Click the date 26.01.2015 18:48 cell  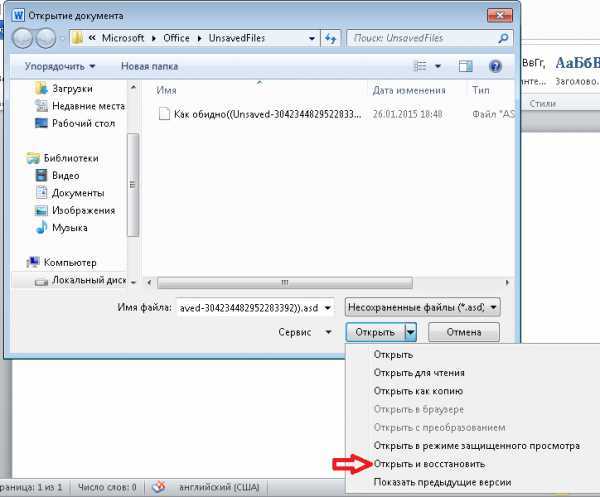[408, 114]
